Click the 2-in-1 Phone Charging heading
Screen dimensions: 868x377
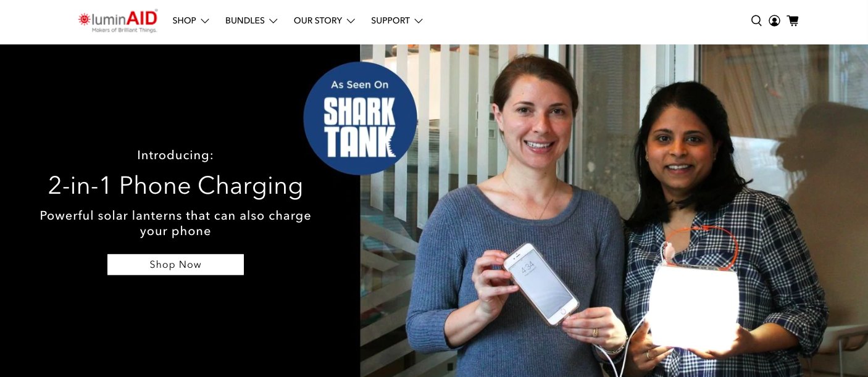pos(175,186)
